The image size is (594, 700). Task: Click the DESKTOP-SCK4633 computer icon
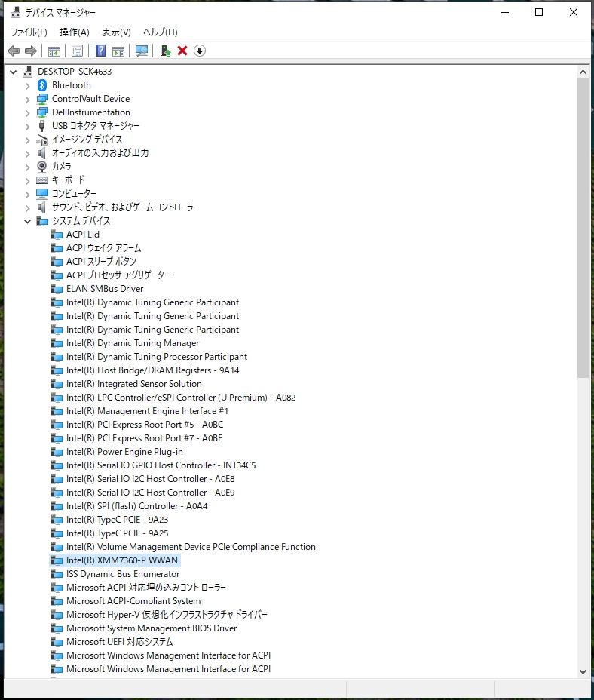(x=28, y=72)
